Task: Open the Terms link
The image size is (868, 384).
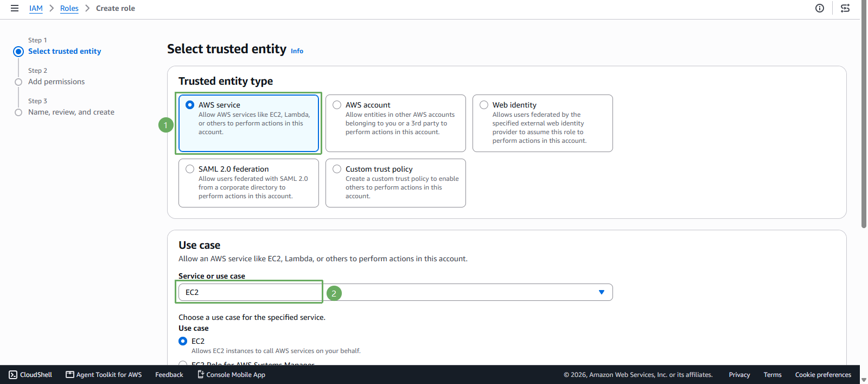Action: pyautogui.click(x=773, y=375)
